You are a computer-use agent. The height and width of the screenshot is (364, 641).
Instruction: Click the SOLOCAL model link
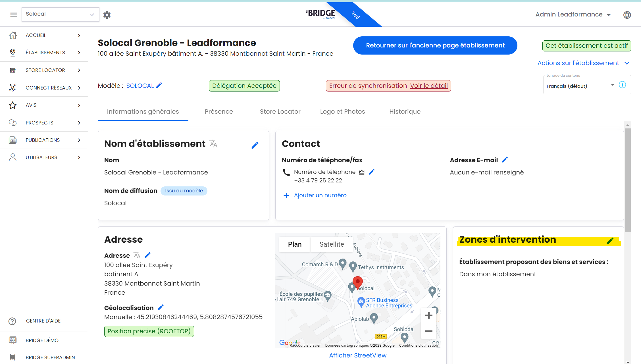point(140,86)
